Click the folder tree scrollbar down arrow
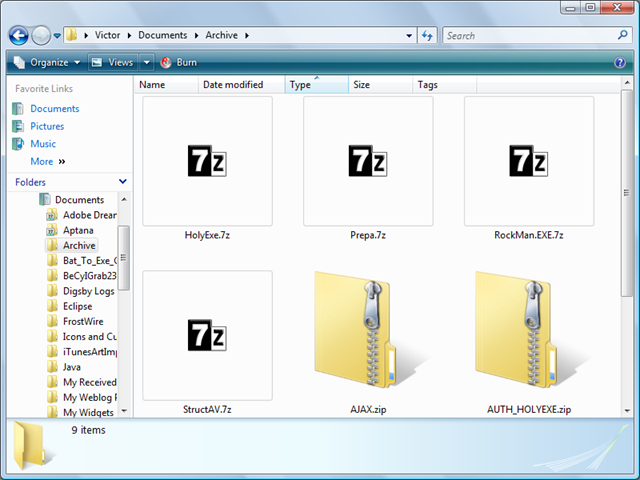This screenshot has height=480, width=640. (124, 411)
